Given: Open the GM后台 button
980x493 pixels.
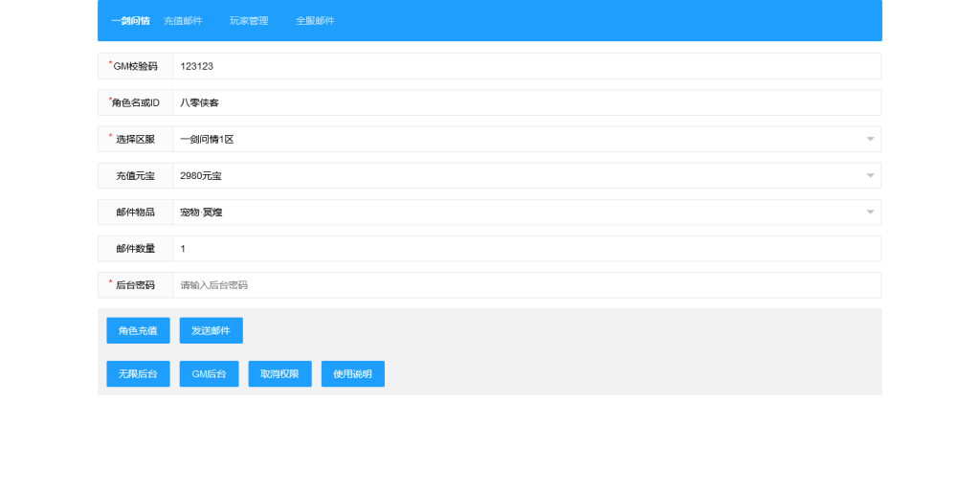Looking at the screenshot, I should tap(209, 374).
